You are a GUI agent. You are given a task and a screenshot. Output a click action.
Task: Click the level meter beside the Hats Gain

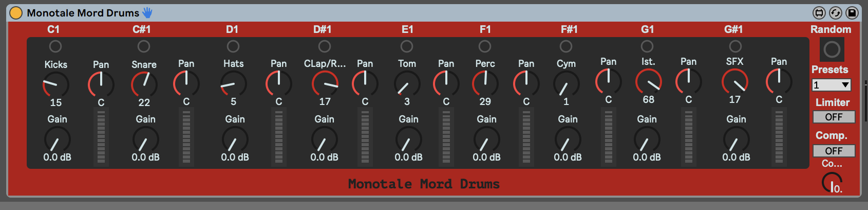point(278,137)
